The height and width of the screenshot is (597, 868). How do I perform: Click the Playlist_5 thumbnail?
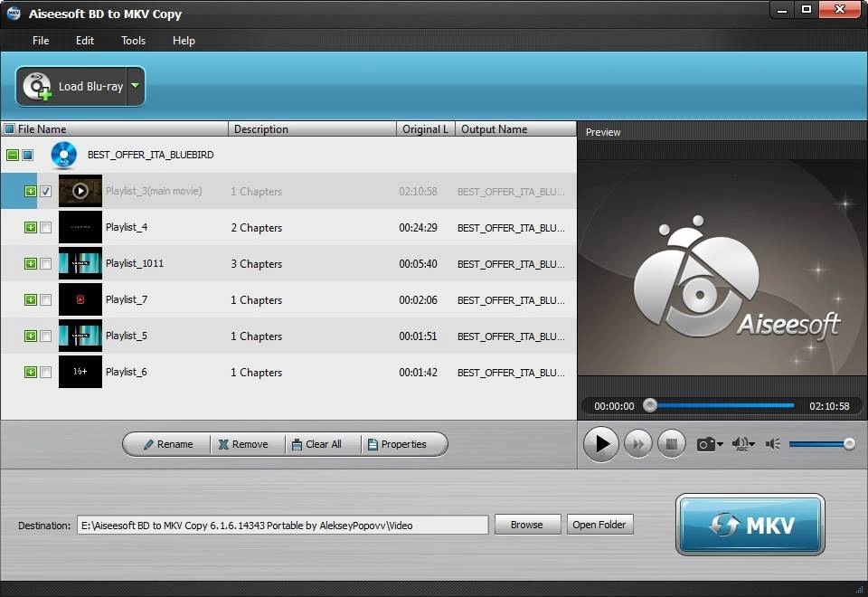80,336
